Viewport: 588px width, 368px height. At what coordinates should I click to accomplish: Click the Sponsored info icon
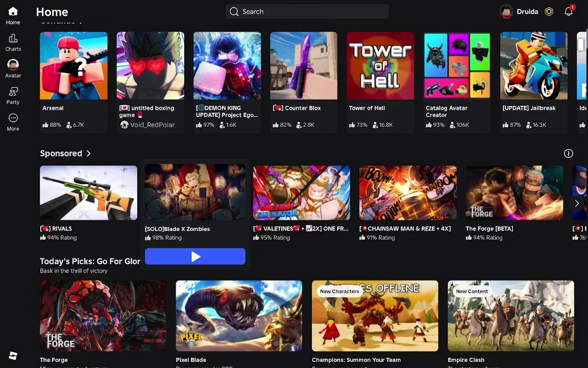pyautogui.click(x=569, y=153)
